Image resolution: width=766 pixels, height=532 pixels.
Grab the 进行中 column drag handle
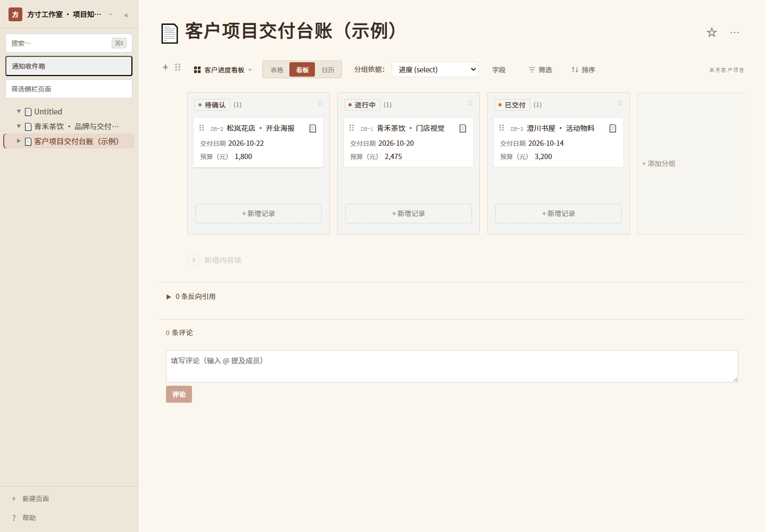click(x=470, y=103)
